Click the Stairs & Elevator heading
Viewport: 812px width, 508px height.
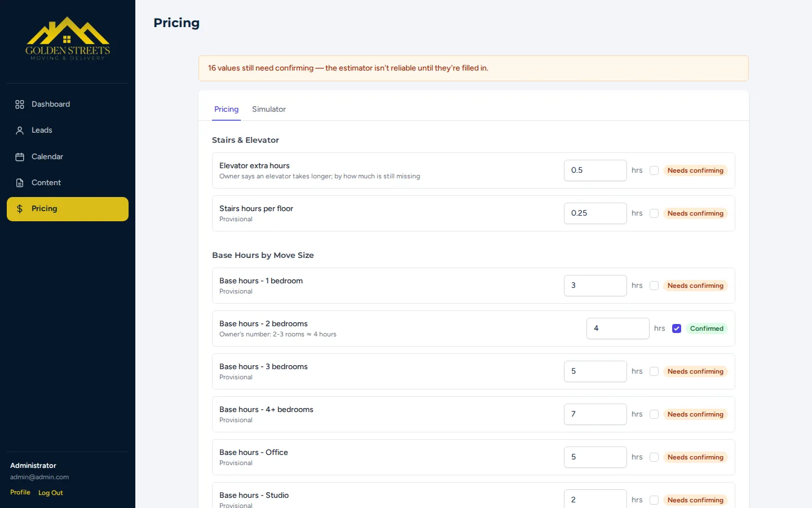coord(245,140)
